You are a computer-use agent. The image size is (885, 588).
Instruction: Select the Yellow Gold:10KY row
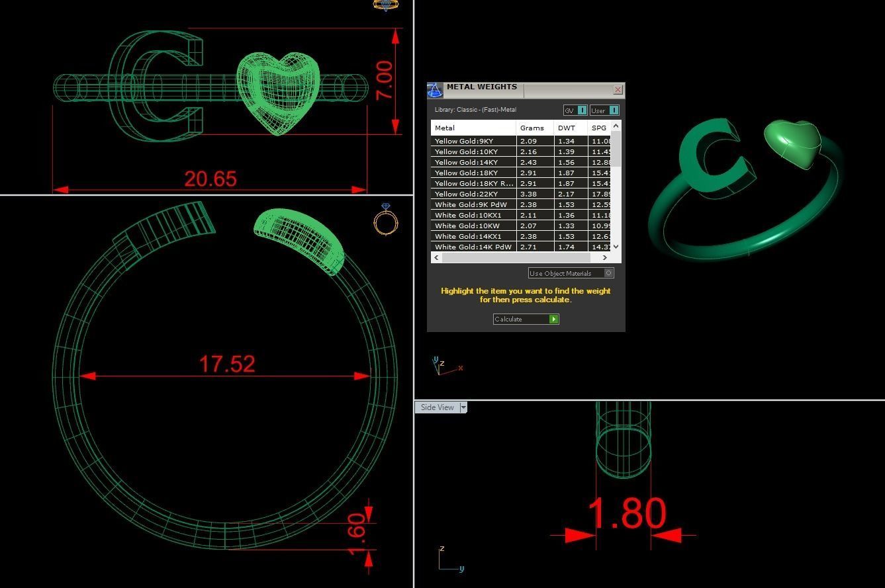[x=521, y=151]
